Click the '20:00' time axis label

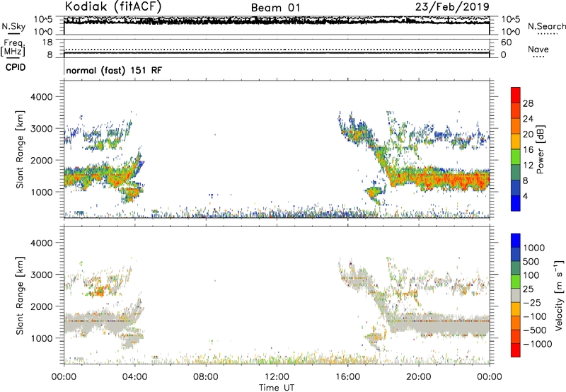(418, 377)
